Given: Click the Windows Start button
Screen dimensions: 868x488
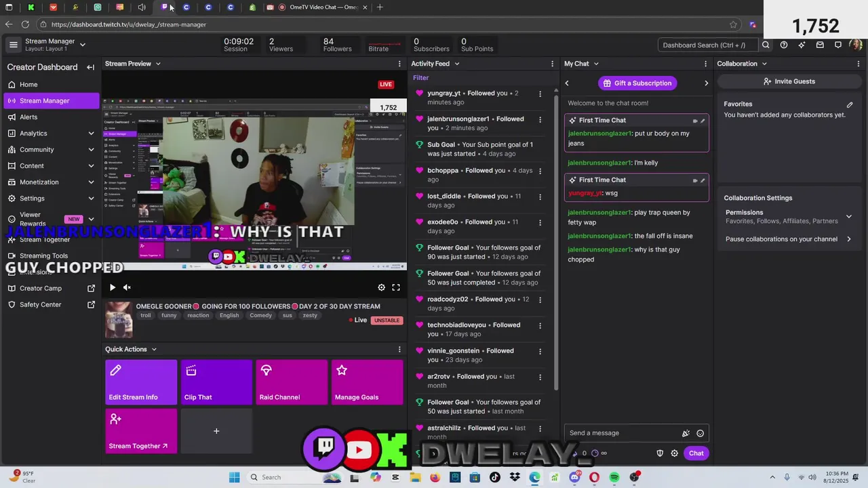Looking at the screenshot, I should (234, 477).
